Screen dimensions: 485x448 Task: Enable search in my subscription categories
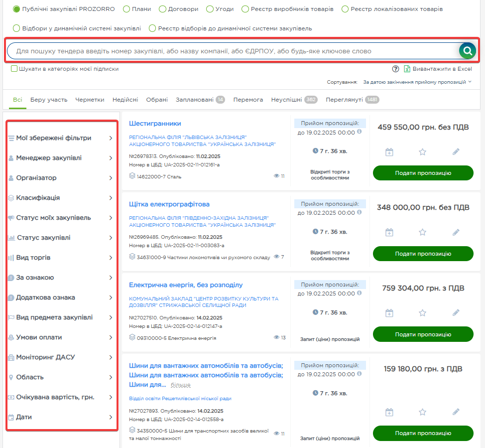(x=14, y=69)
